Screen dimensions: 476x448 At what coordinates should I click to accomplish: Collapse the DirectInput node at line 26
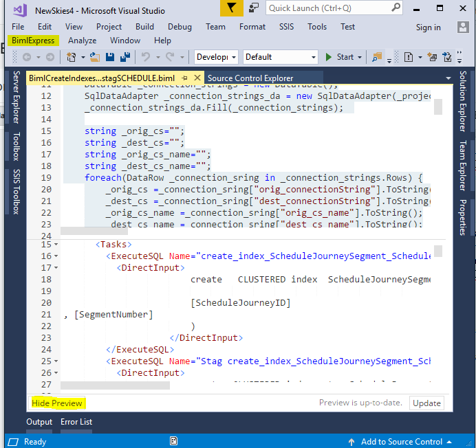pos(56,372)
